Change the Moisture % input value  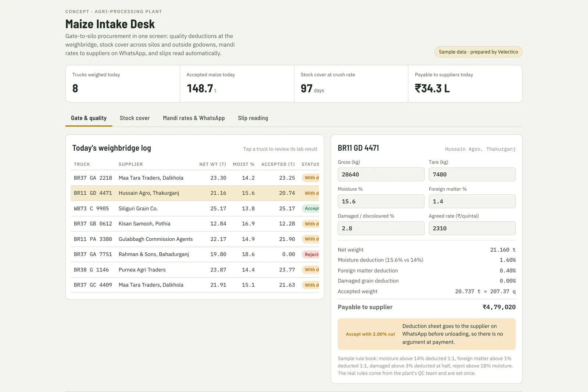pyautogui.click(x=381, y=201)
